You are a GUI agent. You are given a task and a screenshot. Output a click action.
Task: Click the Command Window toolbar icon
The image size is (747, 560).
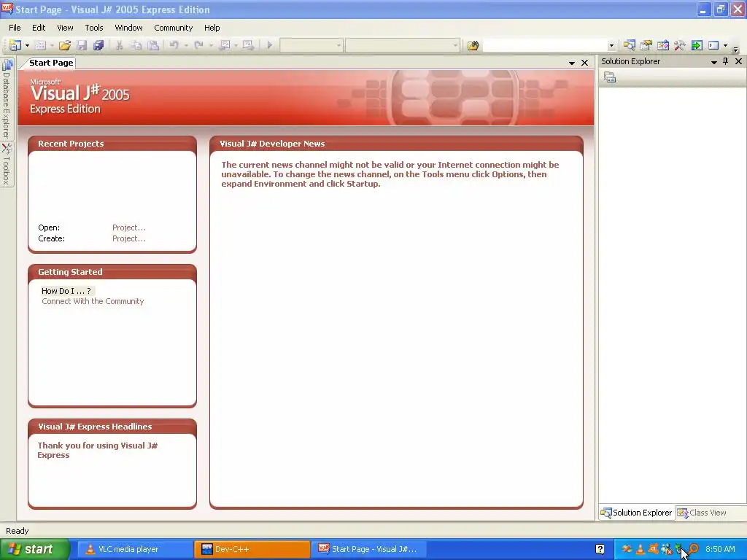[713, 45]
